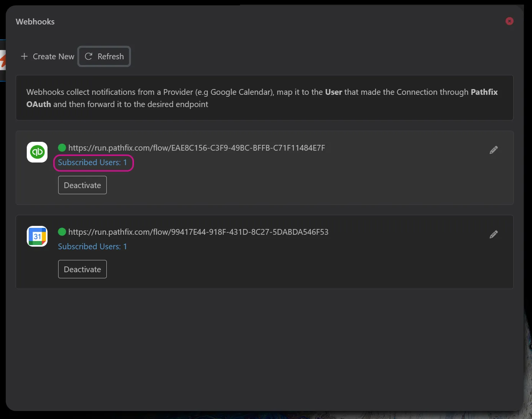532x419 pixels.
Task: Click the partially hidden icon at left edge
Action: tap(3, 60)
